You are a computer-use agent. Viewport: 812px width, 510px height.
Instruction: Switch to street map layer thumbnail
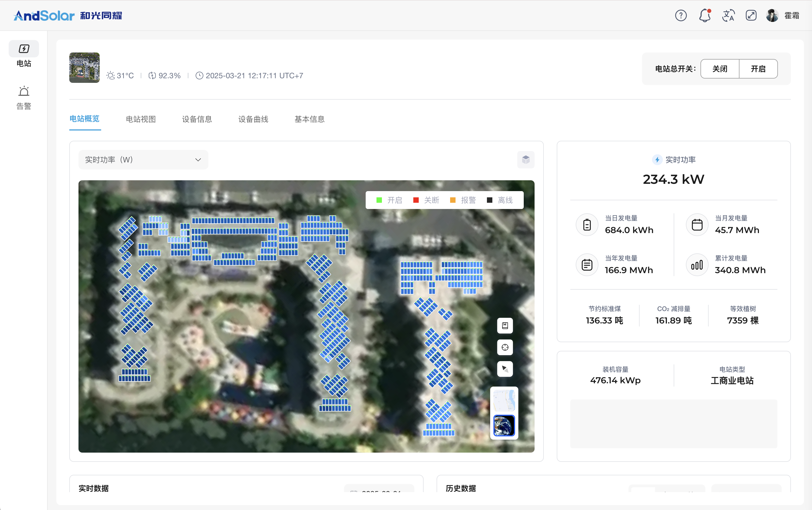(504, 400)
